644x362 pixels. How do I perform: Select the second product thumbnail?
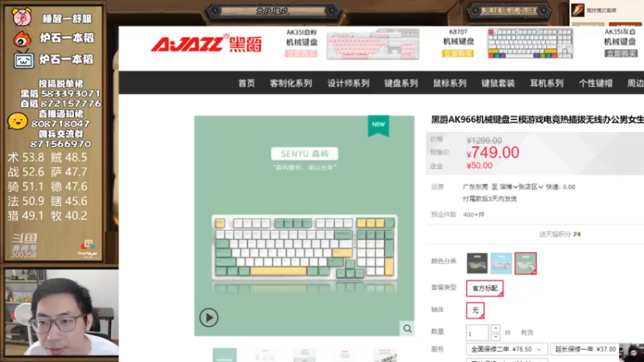pos(265,355)
